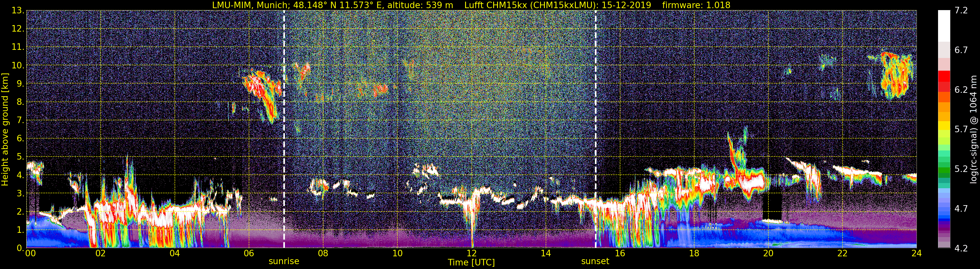Click the 'sunrise' label below the axis

coord(284,262)
